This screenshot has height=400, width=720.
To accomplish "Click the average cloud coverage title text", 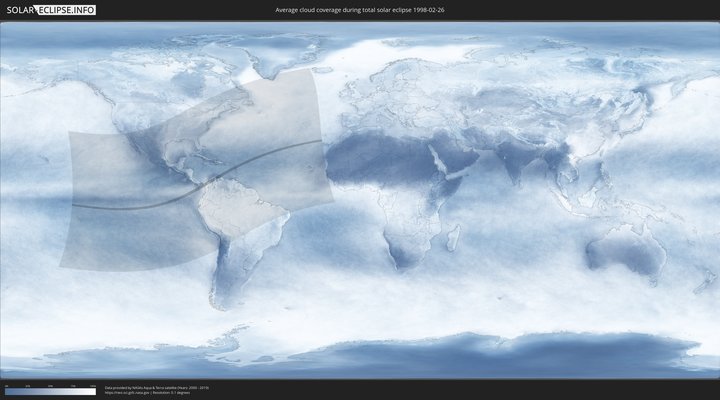I will click(360, 10).
